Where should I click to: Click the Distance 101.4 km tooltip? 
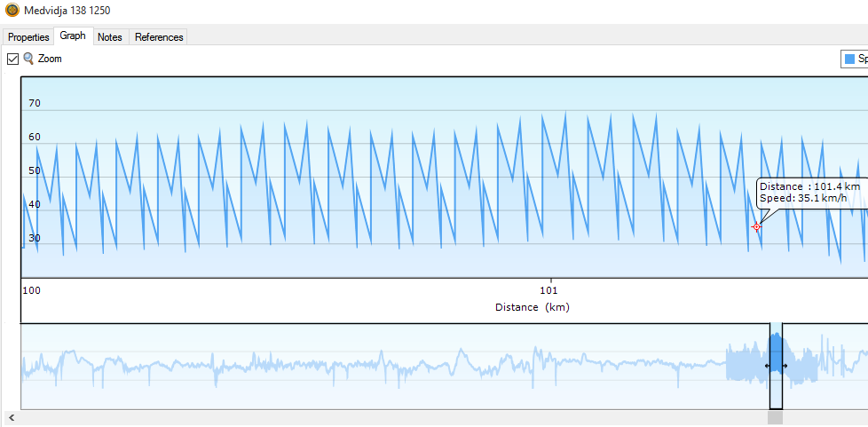point(809,193)
